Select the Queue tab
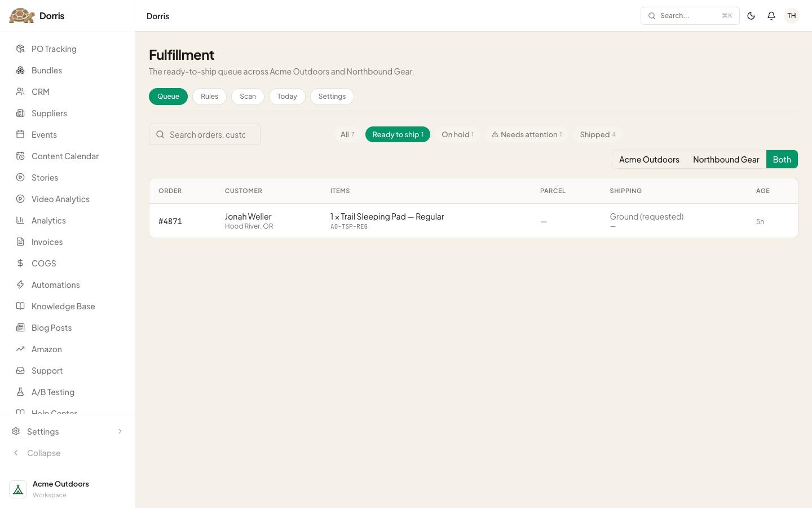The image size is (812, 508). tap(168, 97)
